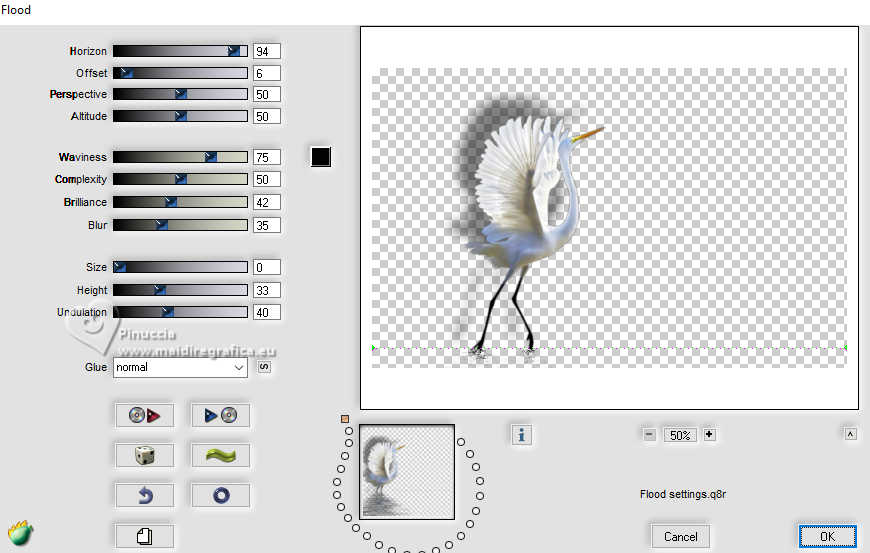The height and width of the screenshot is (553, 870).
Task: Click the black color swatch
Action: [320, 157]
